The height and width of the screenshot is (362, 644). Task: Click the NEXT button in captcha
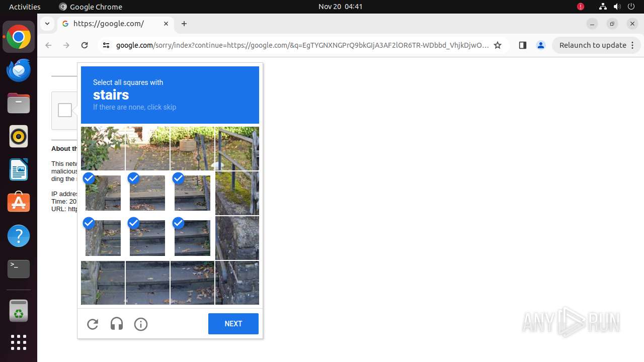coord(233,324)
